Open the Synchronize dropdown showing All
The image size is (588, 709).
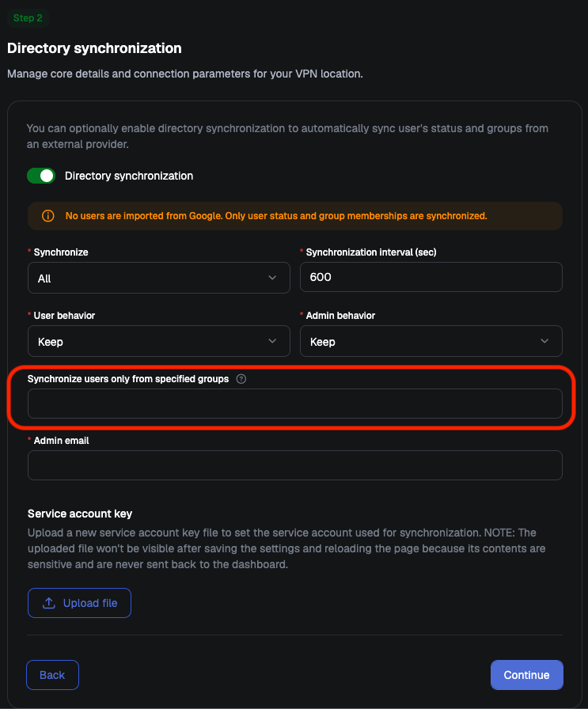click(x=159, y=278)
